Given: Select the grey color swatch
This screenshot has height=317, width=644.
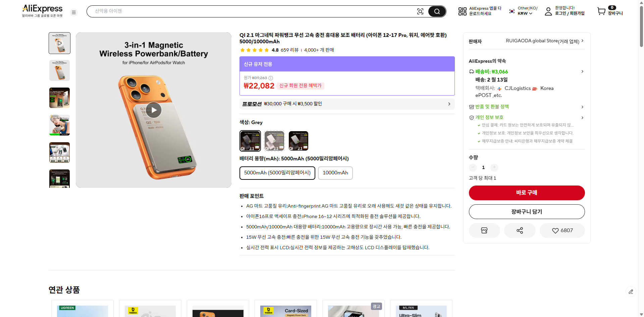Looking at the screenshot, I should click(x=250, y=141).
